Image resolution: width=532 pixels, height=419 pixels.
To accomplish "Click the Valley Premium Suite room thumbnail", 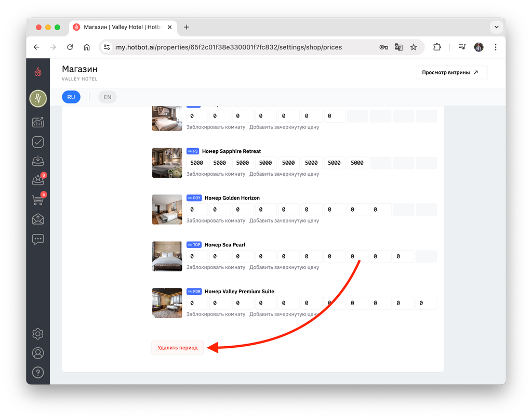I will 167,303.
